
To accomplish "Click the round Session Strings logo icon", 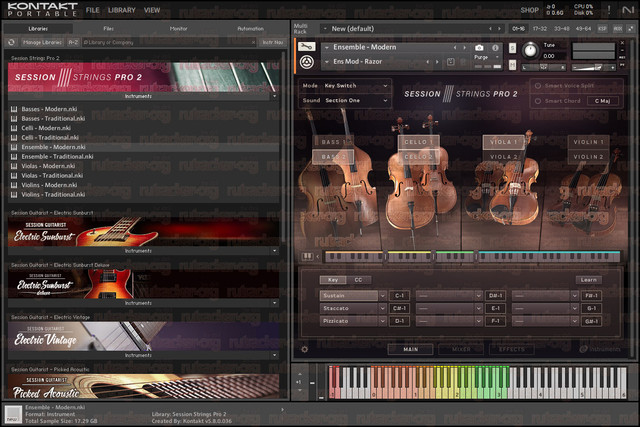I will [307, 62].
